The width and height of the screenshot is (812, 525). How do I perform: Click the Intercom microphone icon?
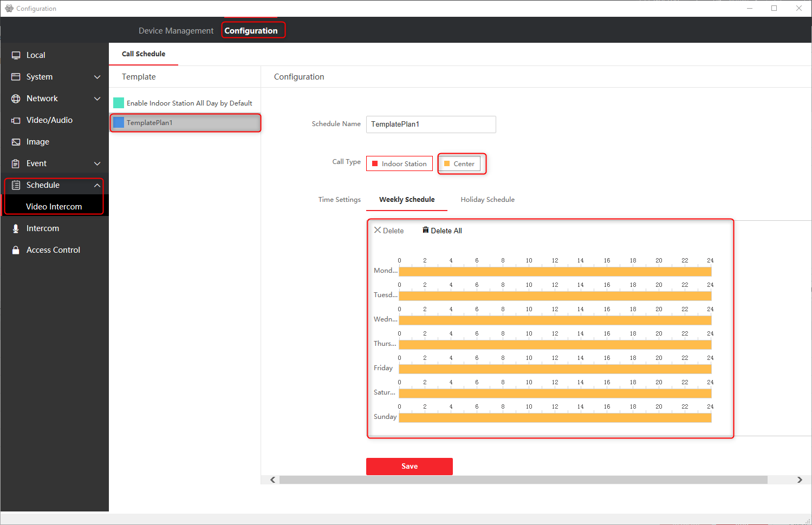pos(16,228)
